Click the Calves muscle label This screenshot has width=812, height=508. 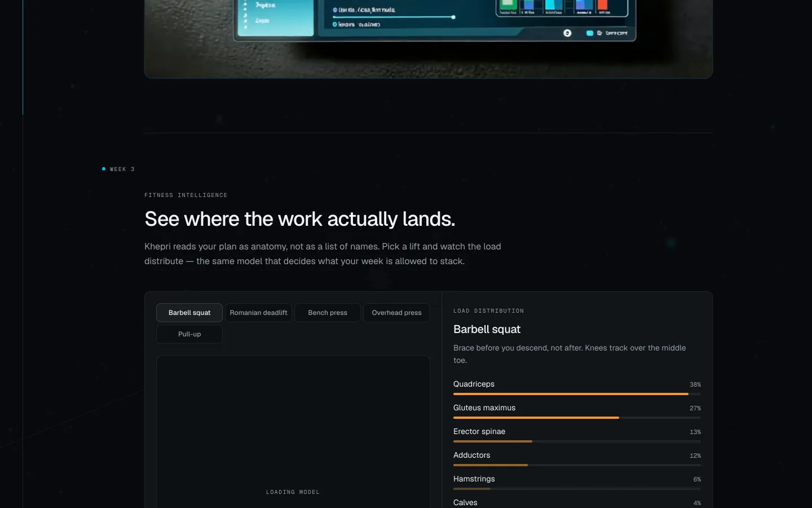(465, 502)
